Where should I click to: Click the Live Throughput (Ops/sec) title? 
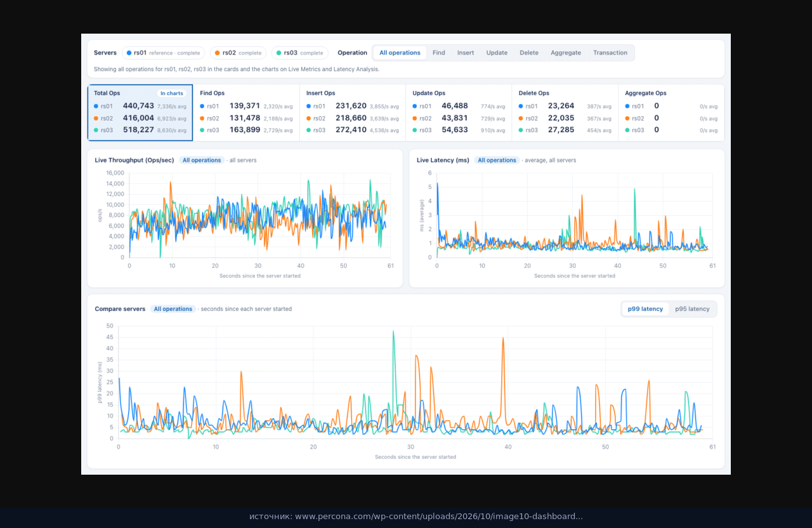coord(134,161)
